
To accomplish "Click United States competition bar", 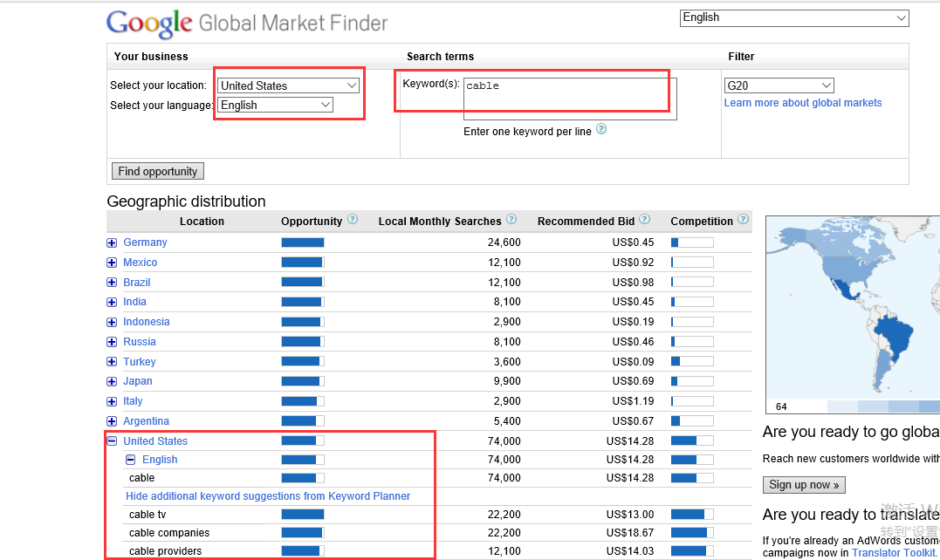I will coord(692,440).
